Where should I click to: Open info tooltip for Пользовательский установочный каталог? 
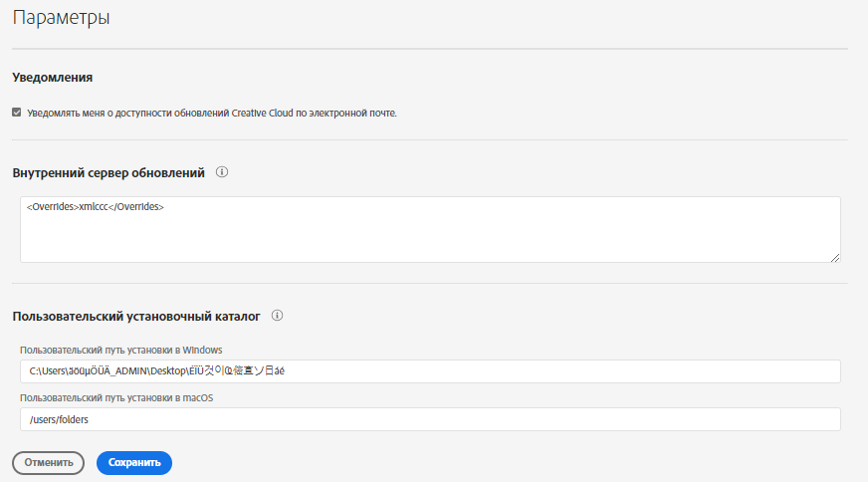[x=278, y=316]
